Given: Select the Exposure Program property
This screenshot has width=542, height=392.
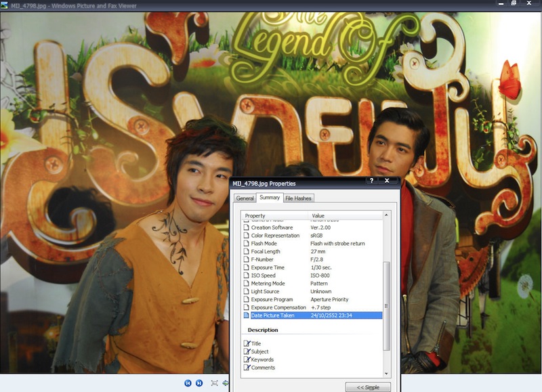Looking at the screenshot, I should pos(312,299).
